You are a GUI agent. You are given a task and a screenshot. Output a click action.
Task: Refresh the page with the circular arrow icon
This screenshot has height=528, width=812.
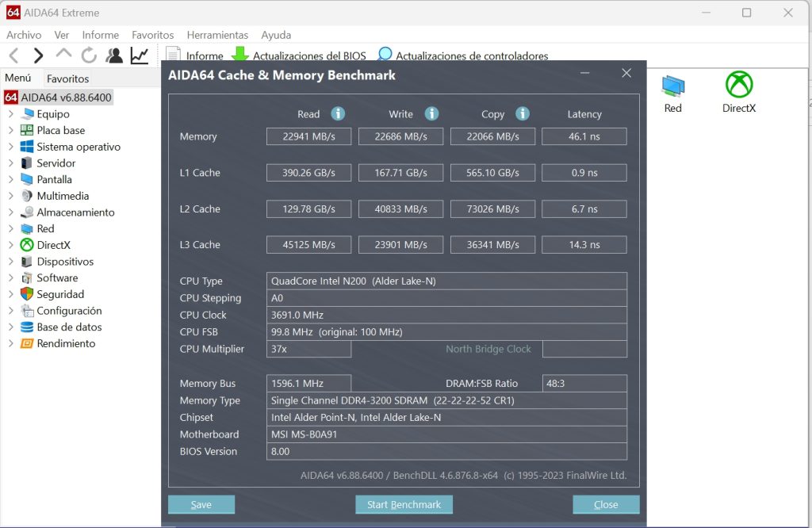pos(89,55)
